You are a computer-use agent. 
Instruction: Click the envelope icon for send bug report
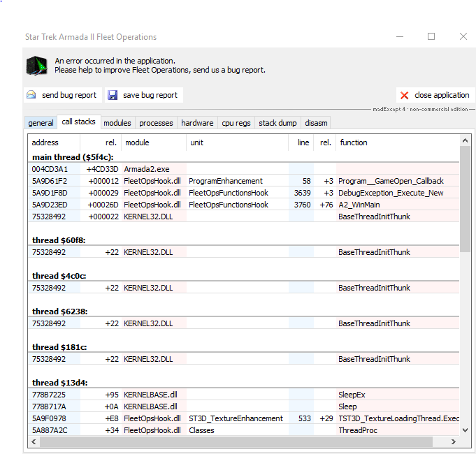31,95
